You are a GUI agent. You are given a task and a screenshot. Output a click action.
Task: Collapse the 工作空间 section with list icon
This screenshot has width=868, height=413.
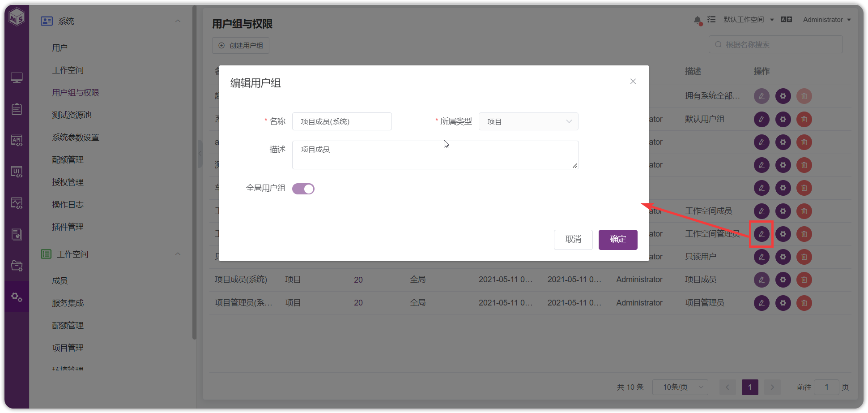click(x=178, y=254)
